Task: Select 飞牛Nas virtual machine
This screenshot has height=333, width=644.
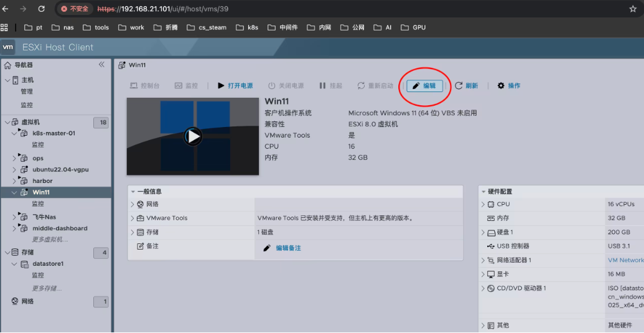Action: 44,217
